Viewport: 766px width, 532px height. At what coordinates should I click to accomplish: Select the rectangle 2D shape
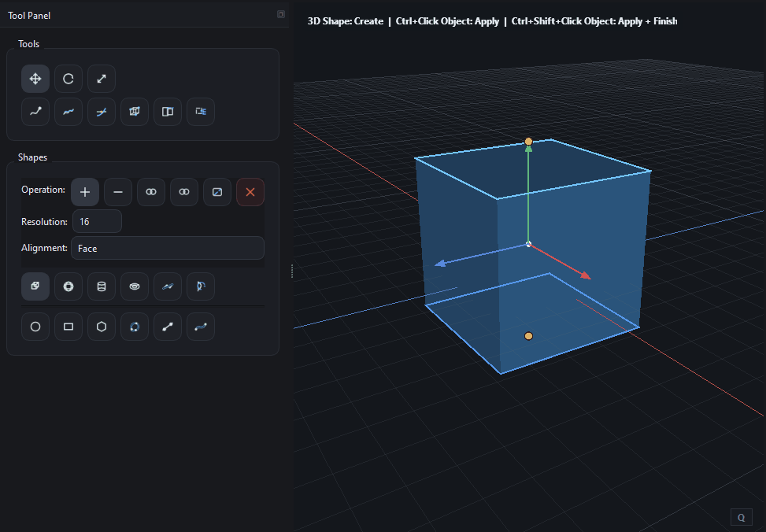coord(68,327)
